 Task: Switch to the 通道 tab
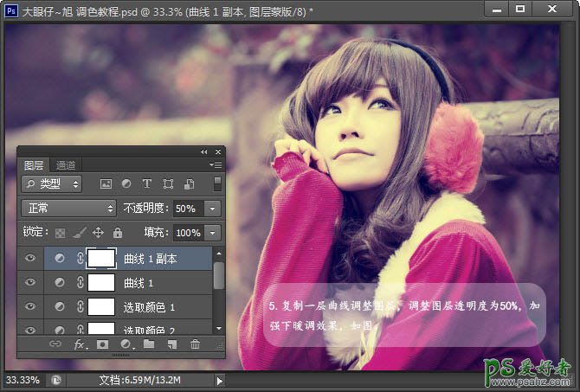tap(66, 165)
